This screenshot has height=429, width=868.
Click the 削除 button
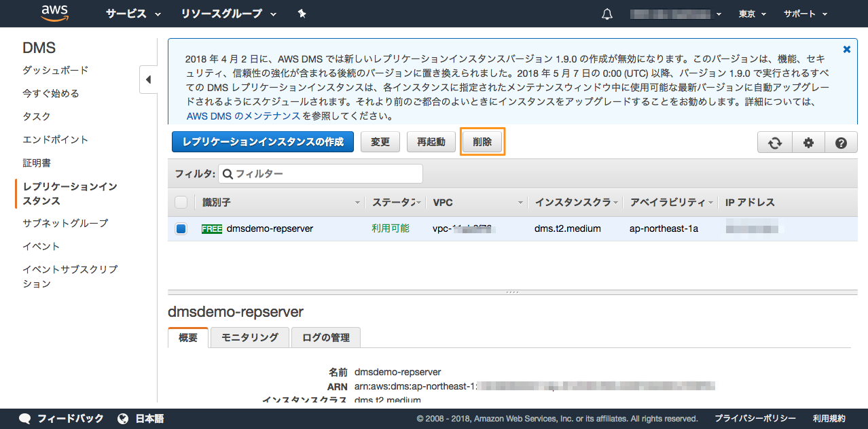coord(482,142)
